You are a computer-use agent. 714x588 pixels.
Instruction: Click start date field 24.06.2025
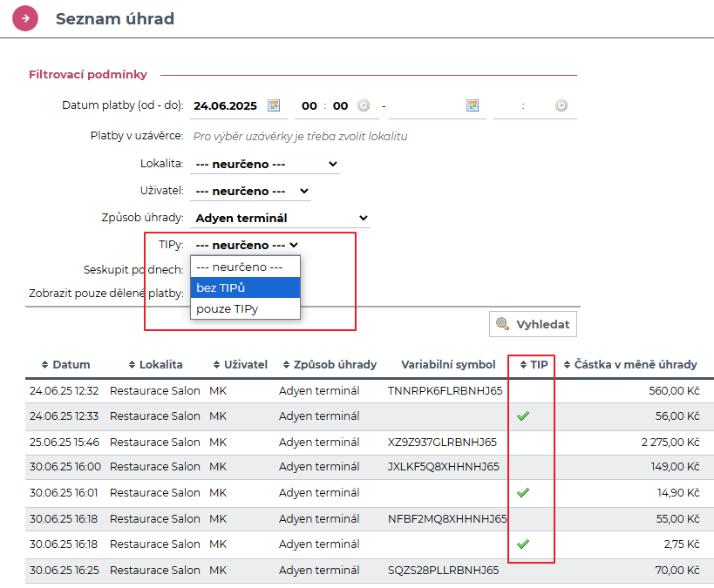click(226, 106)
